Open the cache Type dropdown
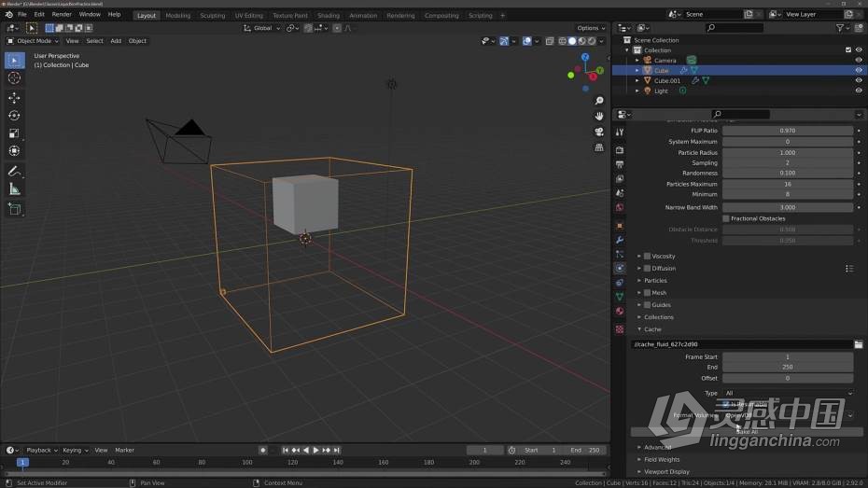The width and height of the screenshot is (868, 488). (789, 394)
